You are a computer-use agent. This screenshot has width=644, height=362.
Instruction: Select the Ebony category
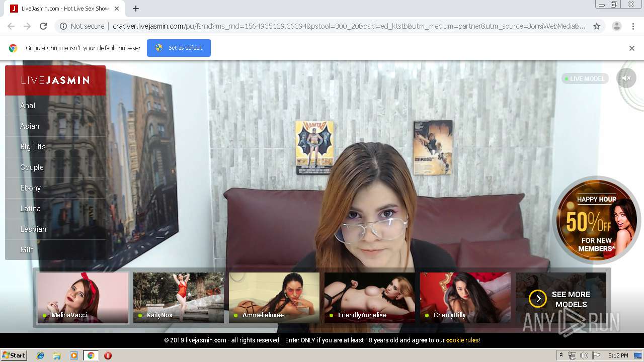click(x=55, y=188)
